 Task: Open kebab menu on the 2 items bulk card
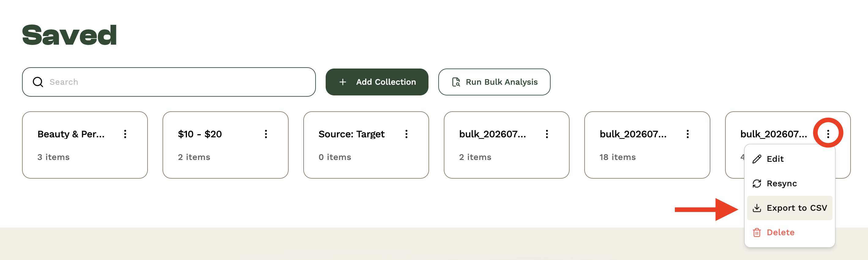click(547, 134)
